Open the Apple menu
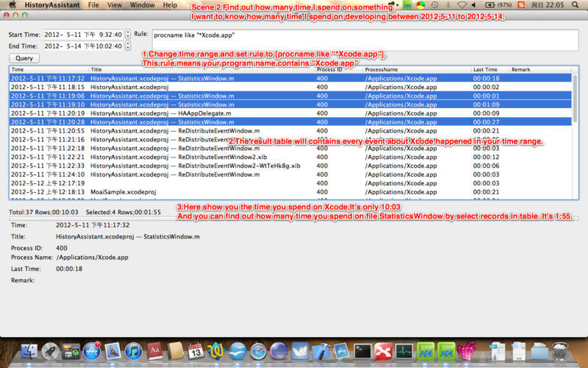Viewport: 588px width, 368px height. [x=12, y=5]
